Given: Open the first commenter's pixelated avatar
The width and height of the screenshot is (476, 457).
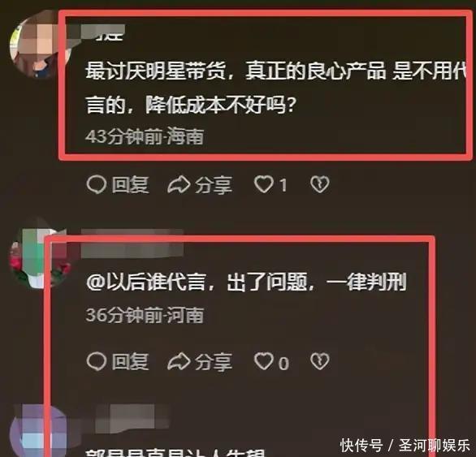Looking at the screenshot, I should coord(40,45).
